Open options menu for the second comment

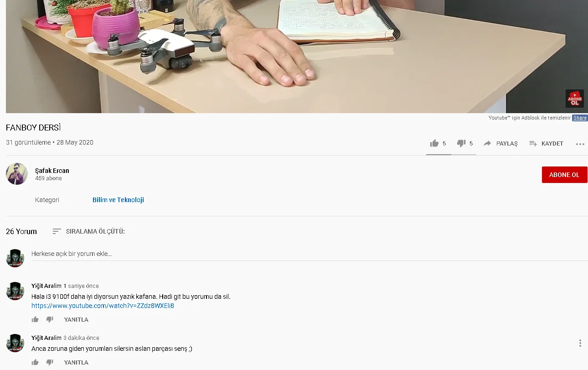pos(580,343)
